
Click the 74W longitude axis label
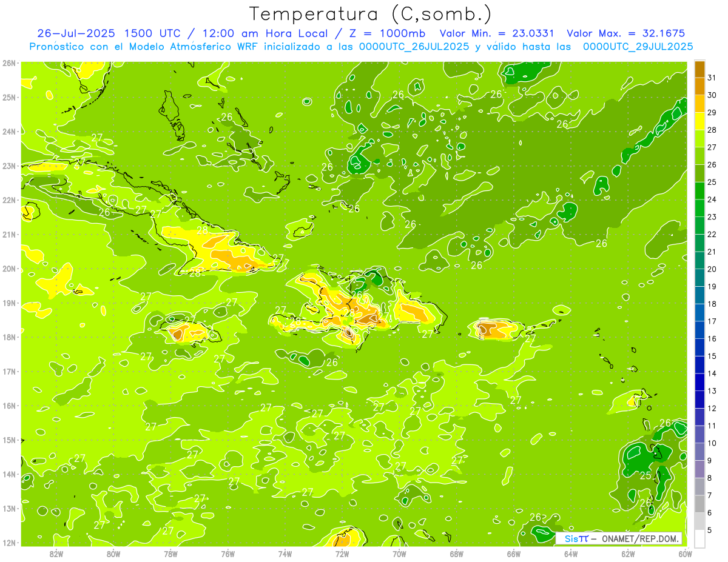click(x=285, y=553)
